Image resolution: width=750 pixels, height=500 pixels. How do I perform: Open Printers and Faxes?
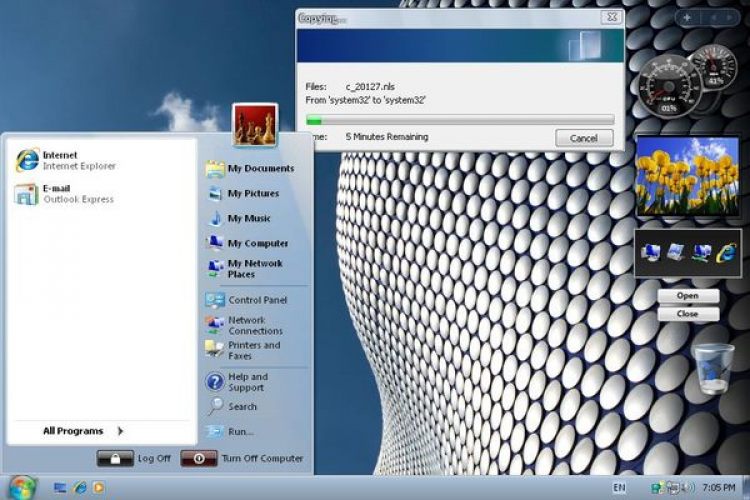click(x=243, y=350)
